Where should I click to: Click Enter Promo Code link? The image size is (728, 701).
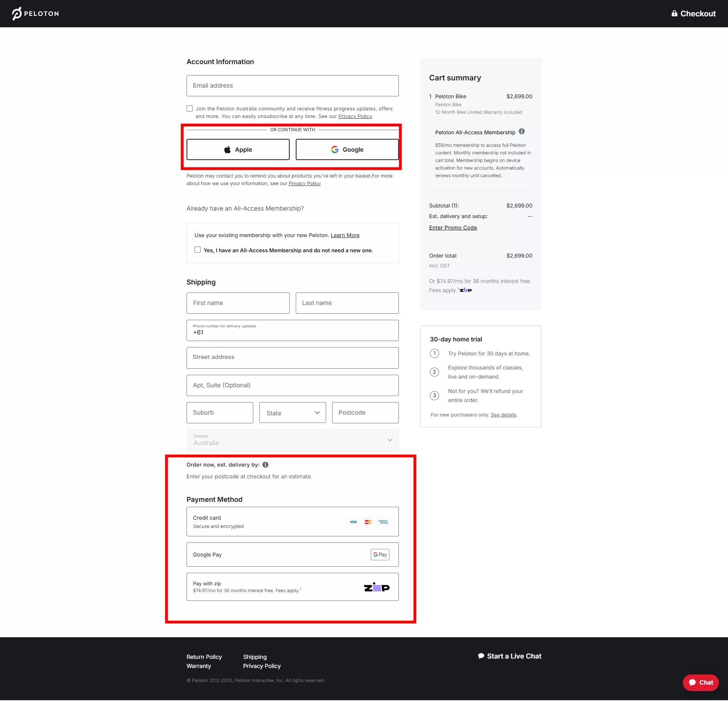click(453, 228)
